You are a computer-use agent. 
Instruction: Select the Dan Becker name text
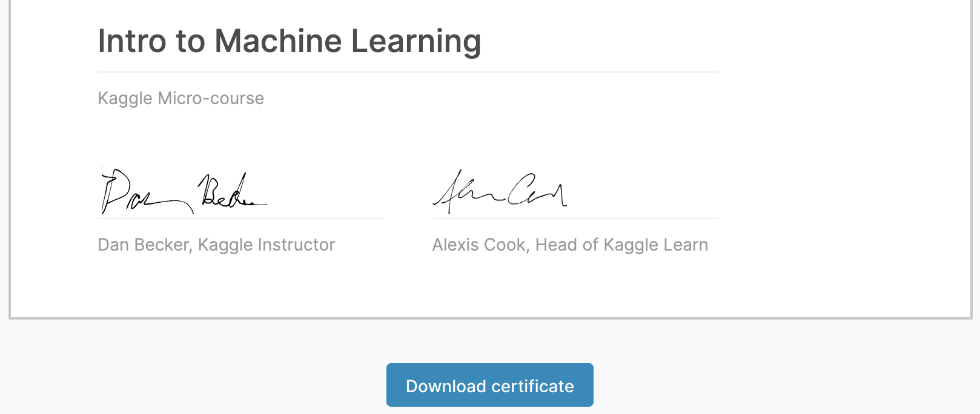pos(145,245)
